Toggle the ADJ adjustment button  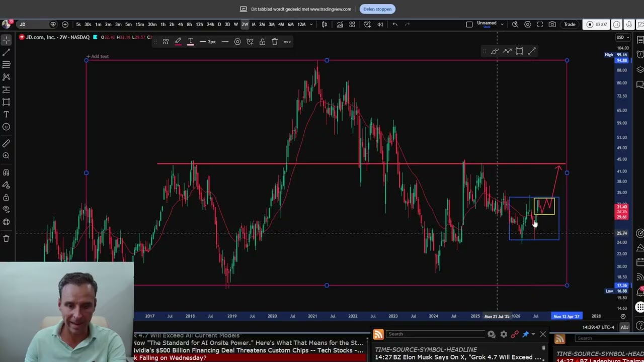click(x=624, y=327)
